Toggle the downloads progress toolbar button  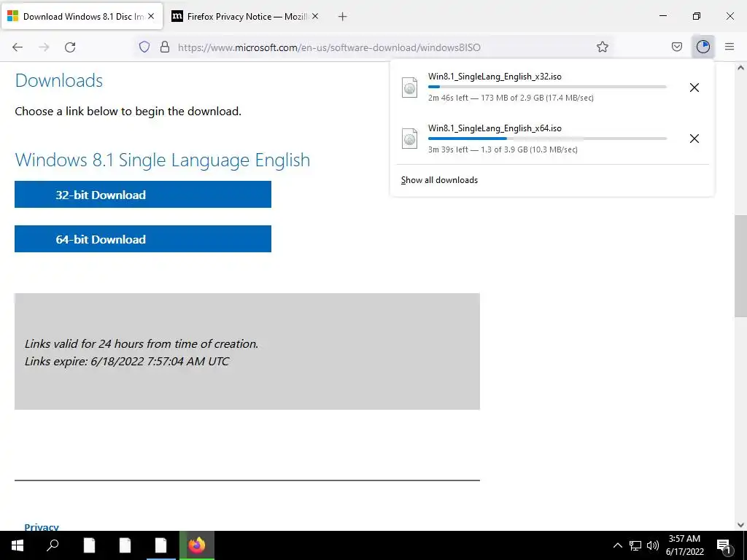point(703,47)
